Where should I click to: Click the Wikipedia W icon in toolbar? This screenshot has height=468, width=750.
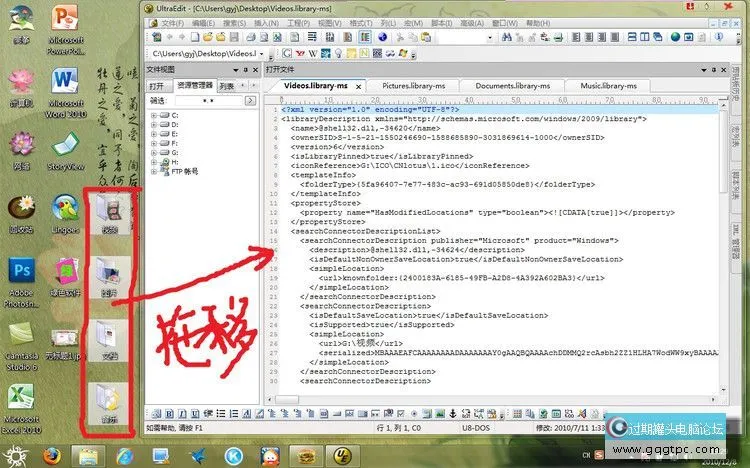(x=313, y=53)
